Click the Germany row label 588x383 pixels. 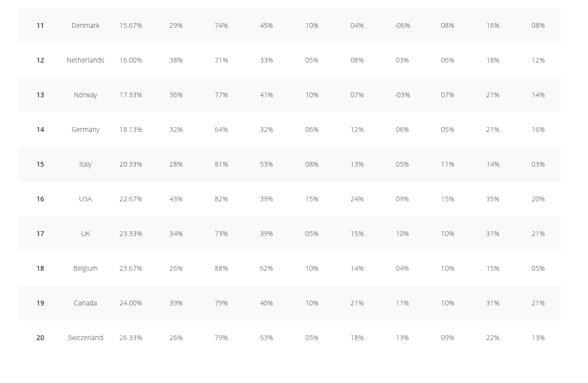[x=85, y=130]
